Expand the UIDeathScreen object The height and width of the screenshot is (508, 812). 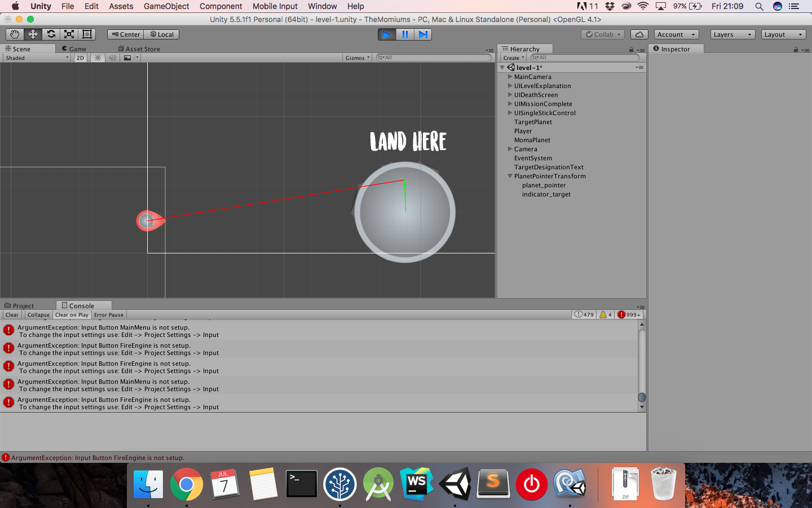[510, 95]
